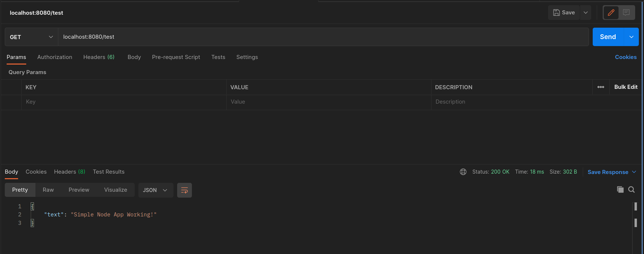
Task: Click the request URL input field
Action: tap(323, 37)
